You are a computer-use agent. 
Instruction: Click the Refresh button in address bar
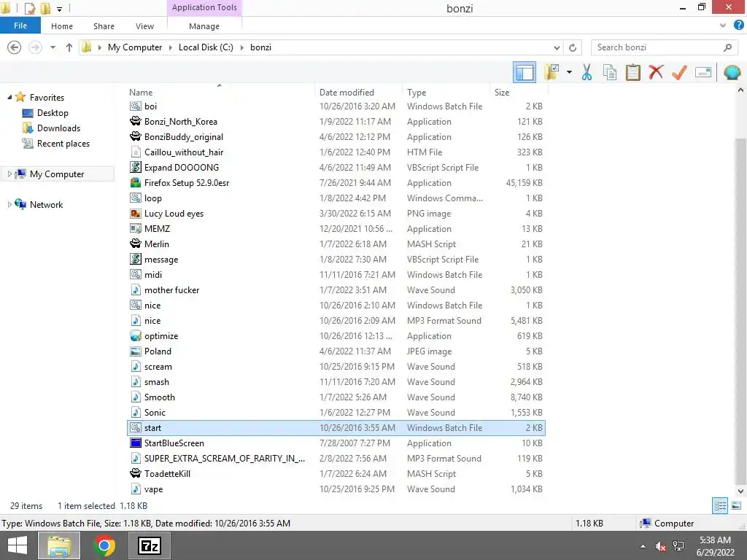(x=573, y=47)
